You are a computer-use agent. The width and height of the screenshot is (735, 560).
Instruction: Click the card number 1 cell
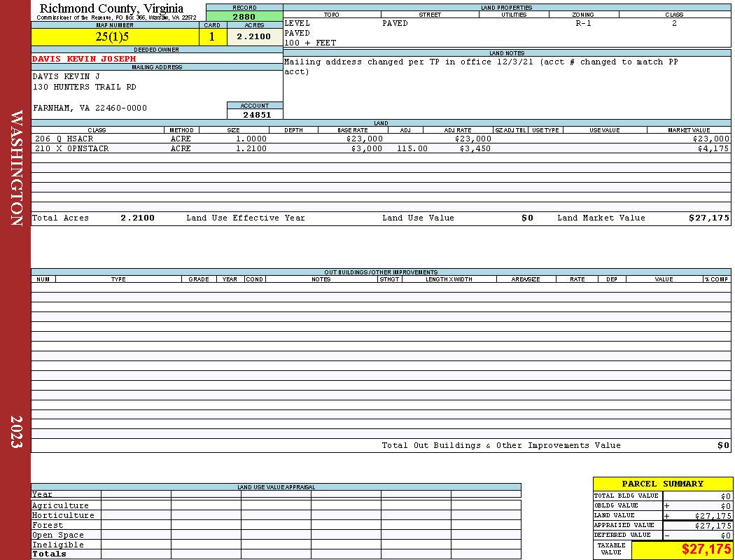212,36
